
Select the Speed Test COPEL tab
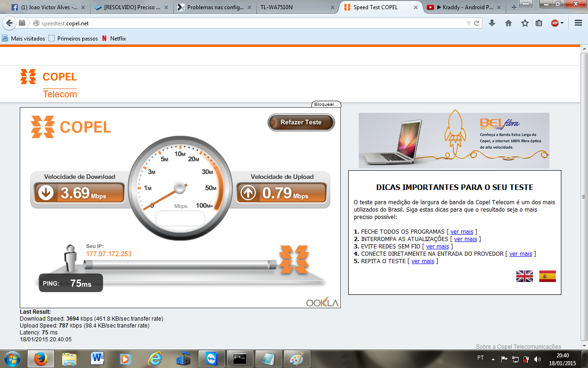381,7
